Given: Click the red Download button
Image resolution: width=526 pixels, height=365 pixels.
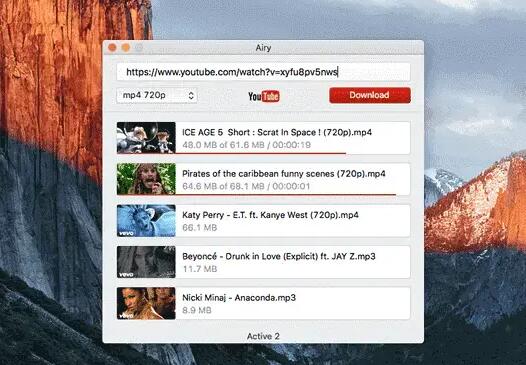Looking at the screenshot, I should (370, 95).
